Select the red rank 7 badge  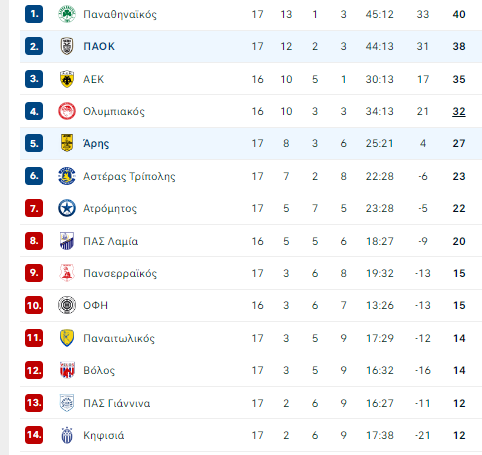[34, 208]
